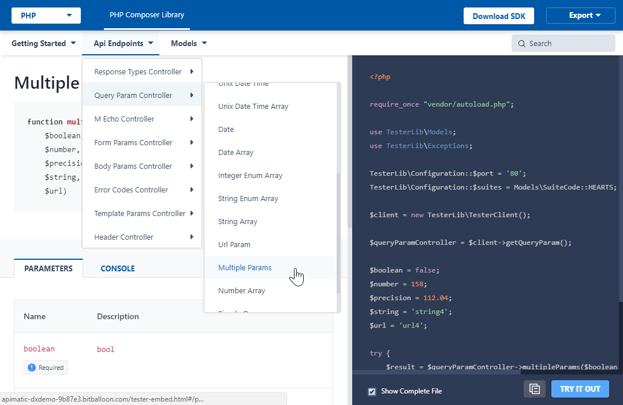Click the Download SDK button
The image size is (623, 405).
(499, 16)
